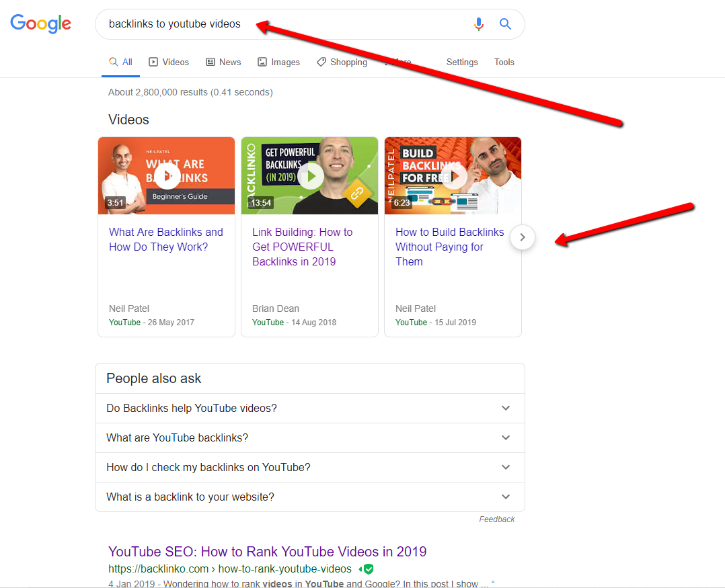Screen dimensions: 725x588
Task: Play the 'What Are Backlinks' video thumbnail
Action: (167, 175)
